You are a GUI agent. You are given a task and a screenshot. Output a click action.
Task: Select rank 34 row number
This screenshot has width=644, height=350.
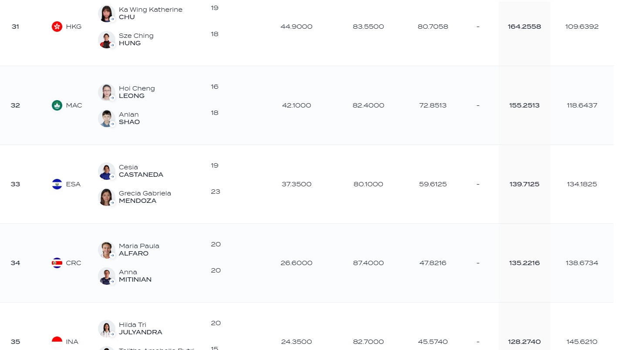point(15,263)
